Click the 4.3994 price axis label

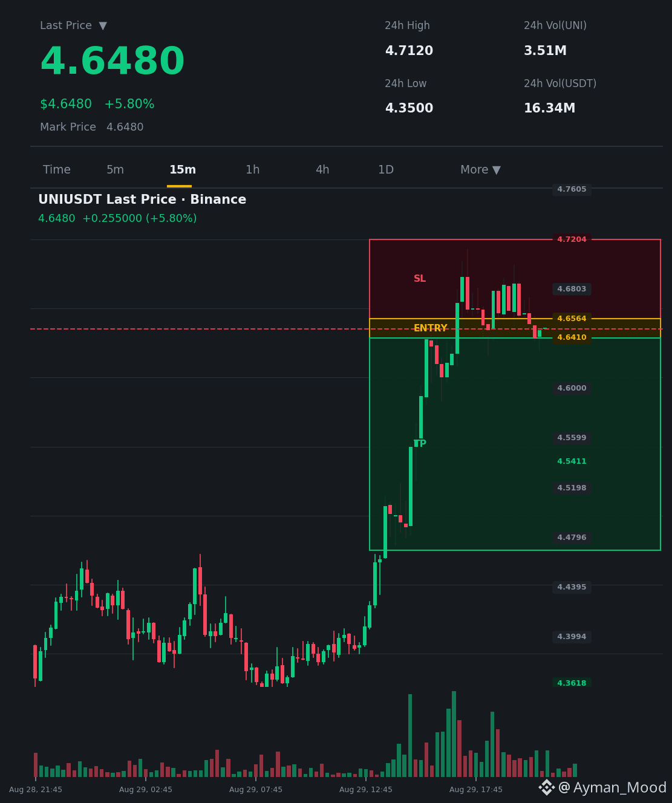[x=572, y=637]
